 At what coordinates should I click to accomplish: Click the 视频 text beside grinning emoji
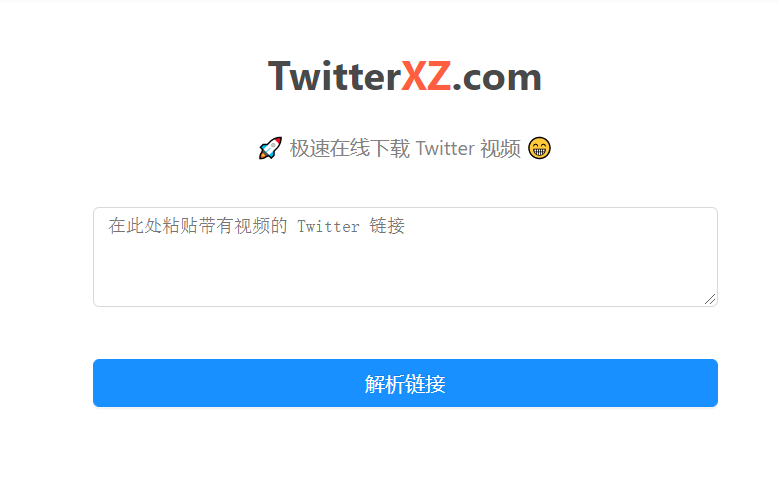coord(501,148)
